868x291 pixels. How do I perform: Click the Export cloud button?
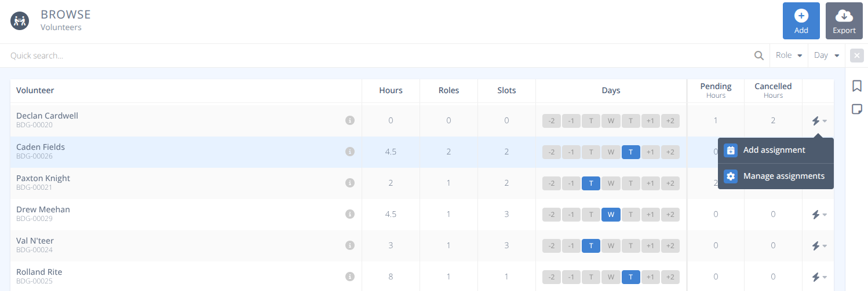pyautogui.click(x=844, y=21)
